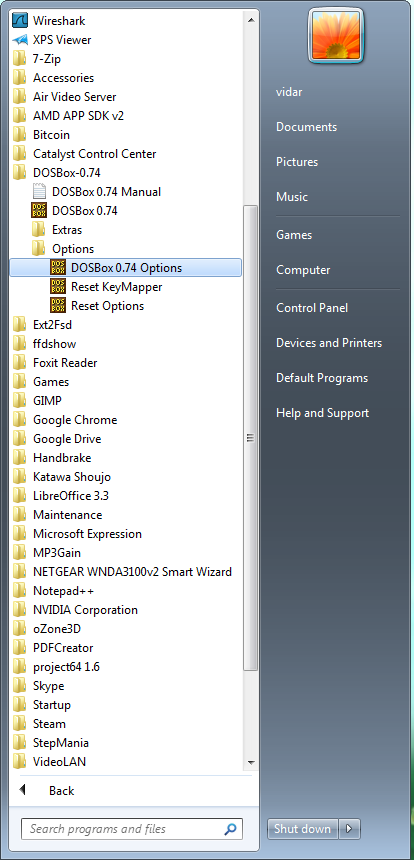Screen dimensions: 414x860
Task: Click the Shut down button
Action: pyautogui.click(x=303, y=828)
